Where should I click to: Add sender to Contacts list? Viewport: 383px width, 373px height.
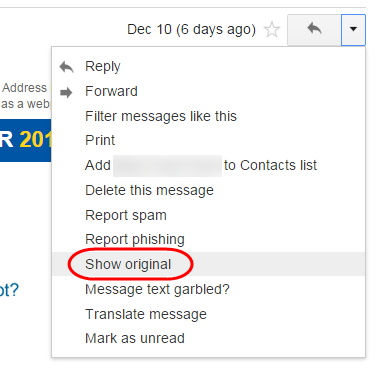[208, 165]
